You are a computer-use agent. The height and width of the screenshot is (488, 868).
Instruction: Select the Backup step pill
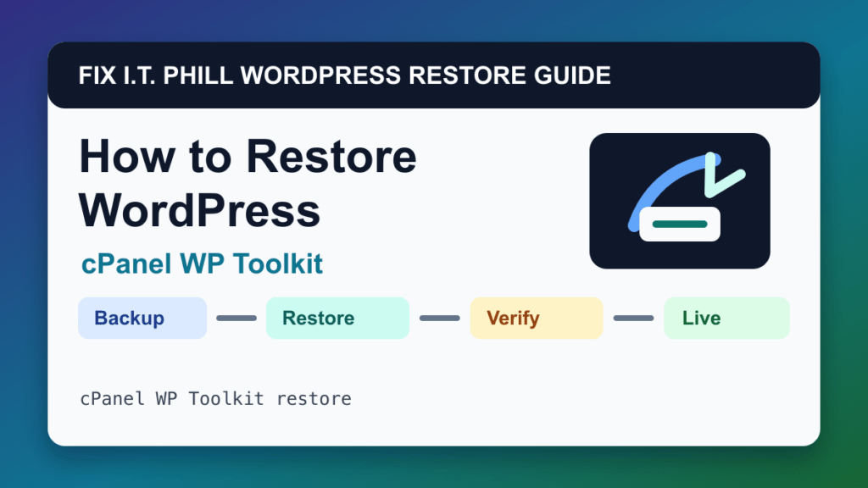pos(142,319)
